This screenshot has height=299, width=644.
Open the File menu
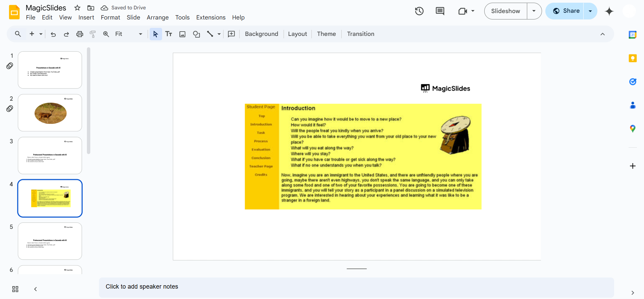click(x=31, y=17)
